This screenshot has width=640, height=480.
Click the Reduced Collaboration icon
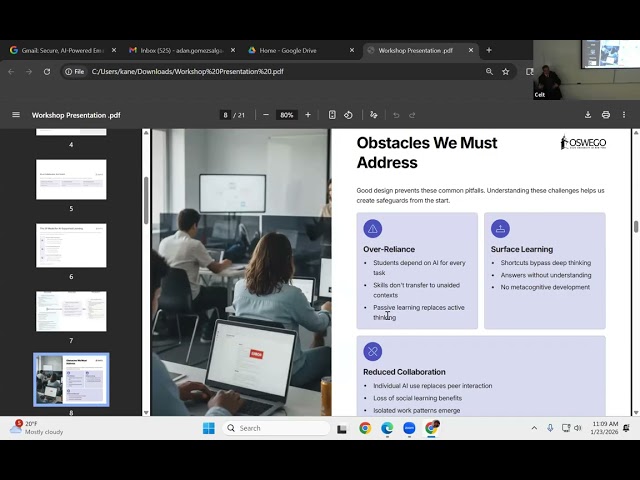(x=373, y=351)
